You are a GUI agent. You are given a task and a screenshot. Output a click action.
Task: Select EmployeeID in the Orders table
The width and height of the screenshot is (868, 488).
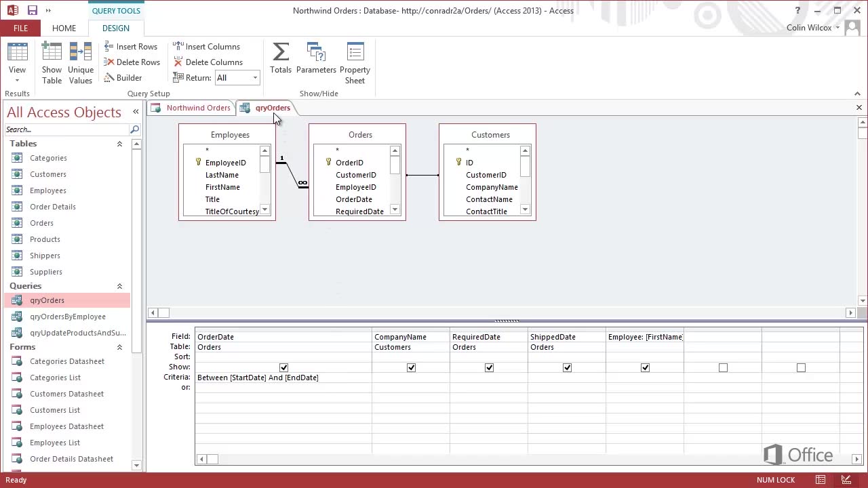[x=356, y=187]
